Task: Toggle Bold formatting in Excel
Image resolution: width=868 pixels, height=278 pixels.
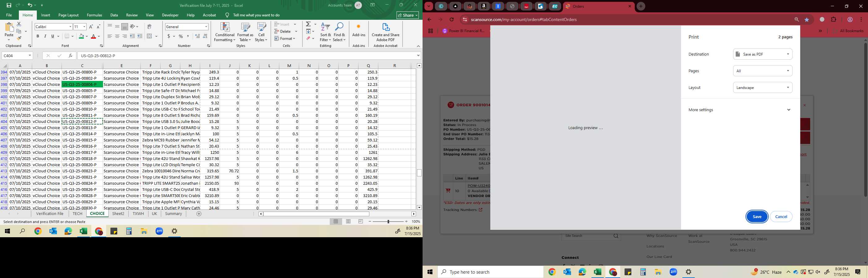Action: coord(38,36)
